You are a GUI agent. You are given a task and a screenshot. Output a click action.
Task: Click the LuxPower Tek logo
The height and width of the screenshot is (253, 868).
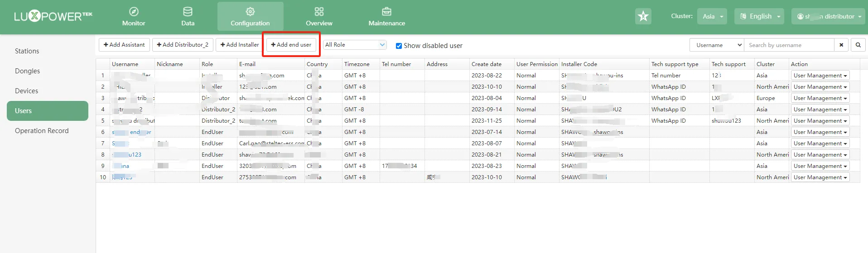pyautogui.click(x=53, y=17)
